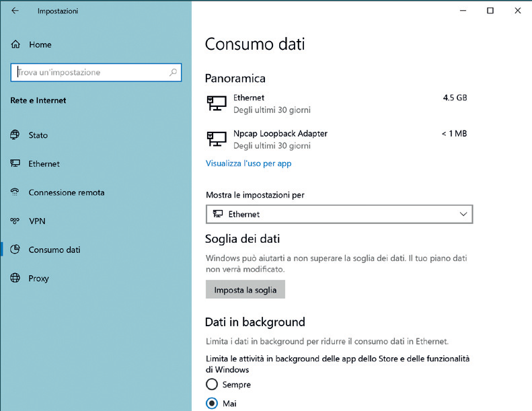Select the Ethernet 4.5 GB usage entry
The height and width of the screenshot is (411, 532).
(x=337, y=104)
